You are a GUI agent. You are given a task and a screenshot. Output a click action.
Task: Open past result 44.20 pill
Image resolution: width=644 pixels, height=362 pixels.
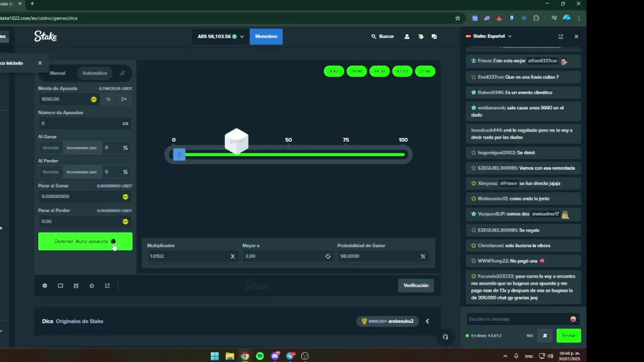click(x=380, y=71)
